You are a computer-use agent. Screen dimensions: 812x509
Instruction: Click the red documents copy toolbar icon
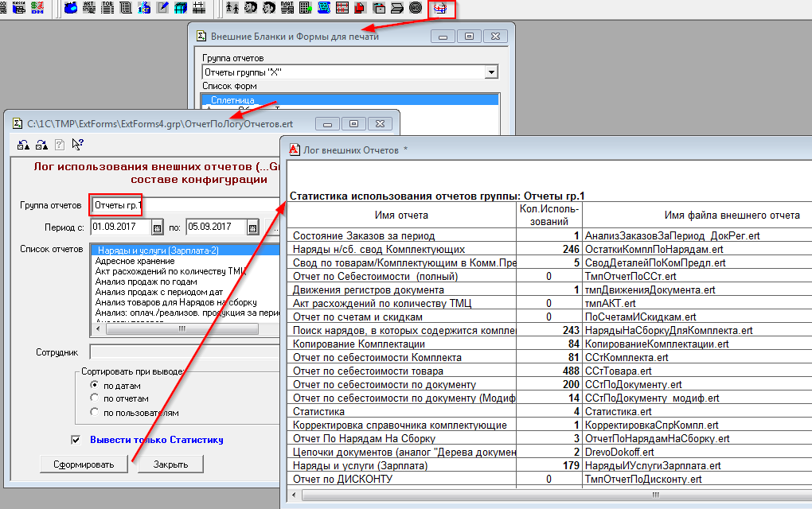pyautogui.click(x=361, y=8)
